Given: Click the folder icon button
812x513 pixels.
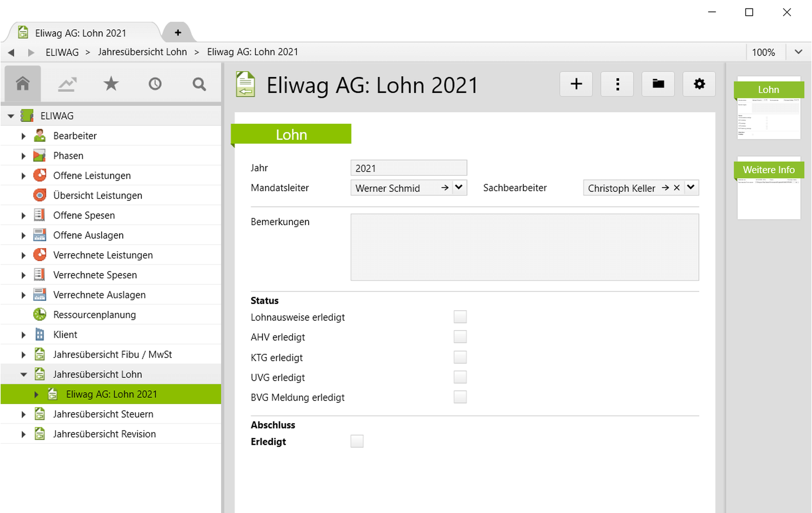Looking at the screenshot, I should coord(658,84).
